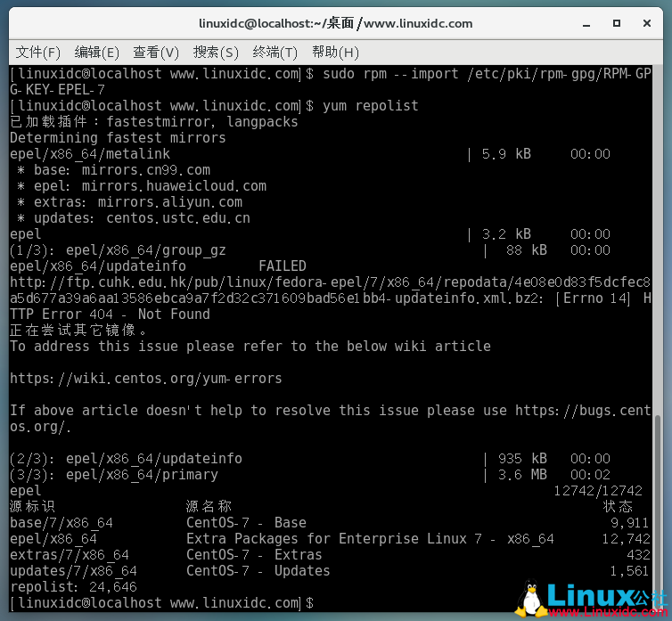Click 'To address this issue' sentence
Viewport: 672px width, 621px height.
click(250, 347)
